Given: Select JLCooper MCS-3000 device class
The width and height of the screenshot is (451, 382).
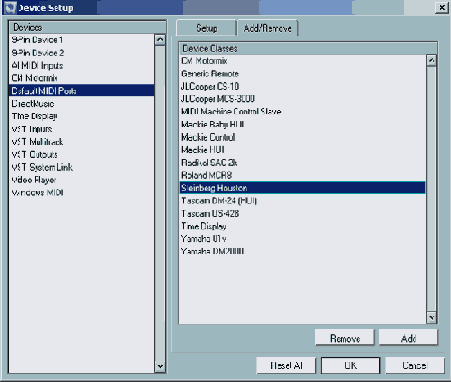Looking at the screenshot, I should click(x=302, y=99).
